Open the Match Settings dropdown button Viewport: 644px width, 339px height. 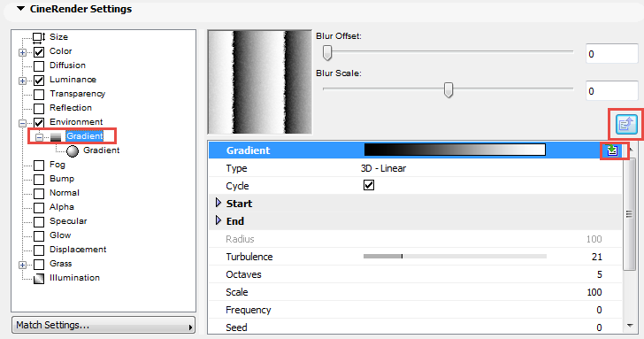pos(103,325)
